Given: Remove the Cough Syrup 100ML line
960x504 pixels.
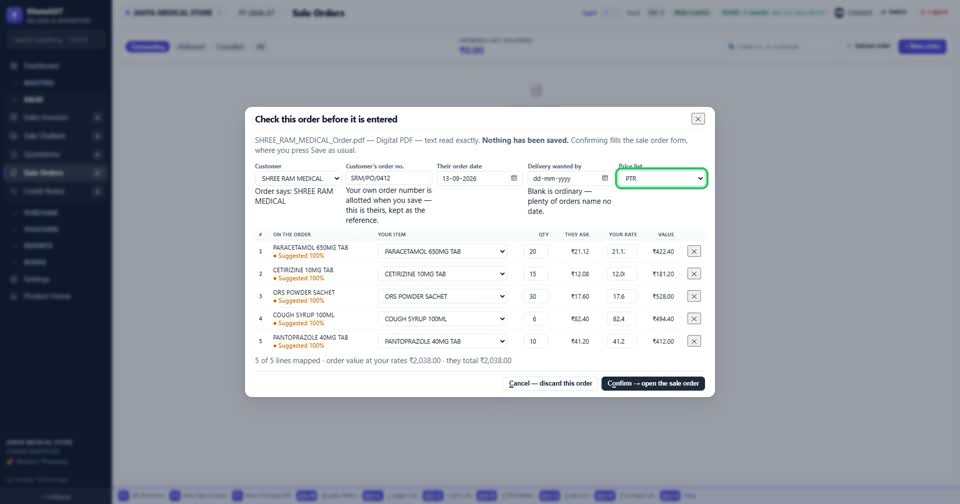Looking at the screenshot, I should (694, 319).
